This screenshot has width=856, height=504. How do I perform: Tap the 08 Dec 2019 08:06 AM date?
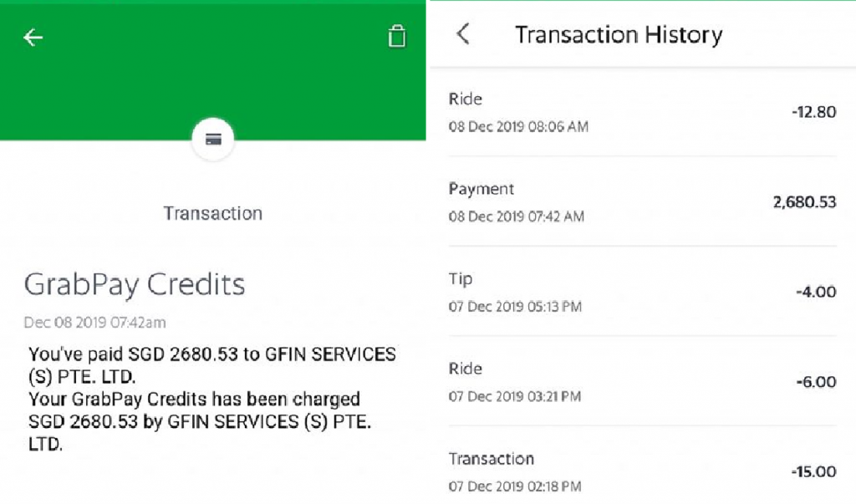pos(518,127)
